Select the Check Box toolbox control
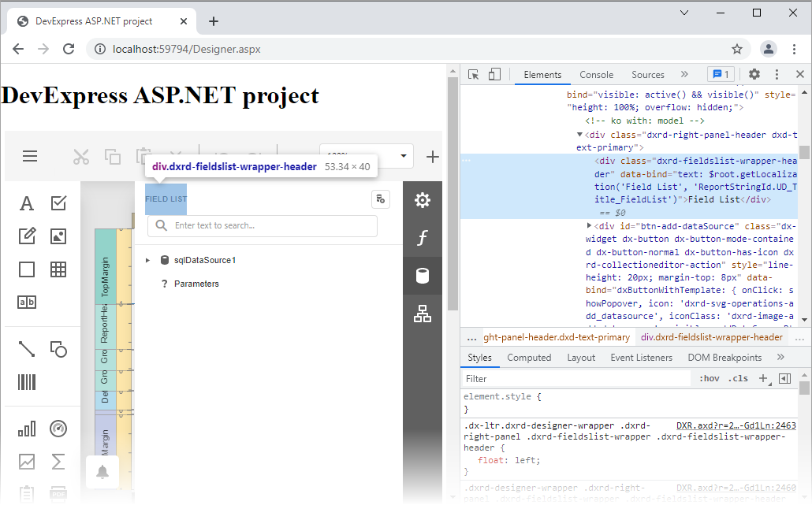The height and width of the screenshot is (505, 812). (58, 202)
